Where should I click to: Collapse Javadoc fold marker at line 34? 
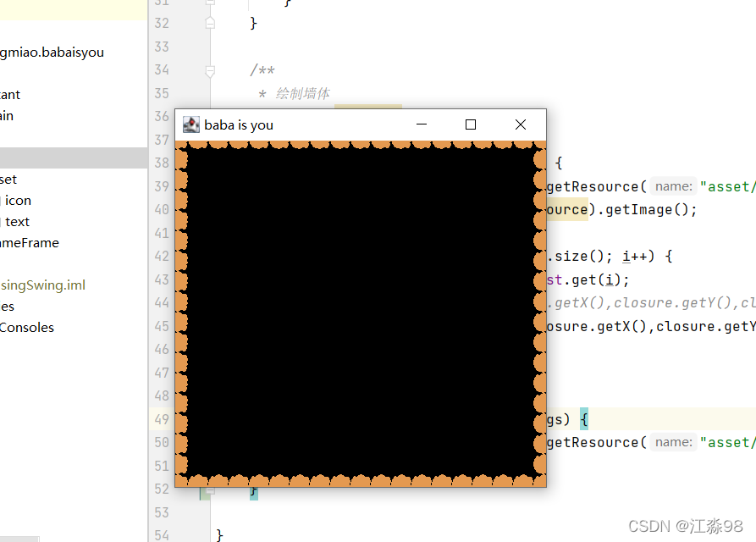(x=210, y=71)
